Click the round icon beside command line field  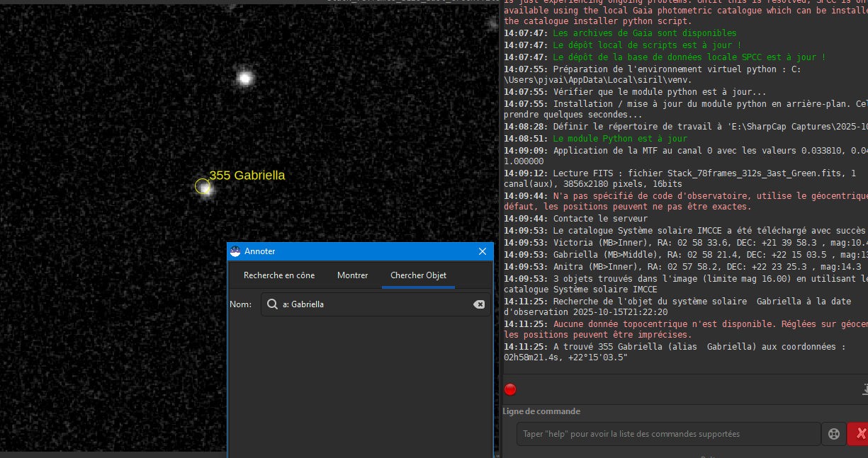tap(834, 434)
